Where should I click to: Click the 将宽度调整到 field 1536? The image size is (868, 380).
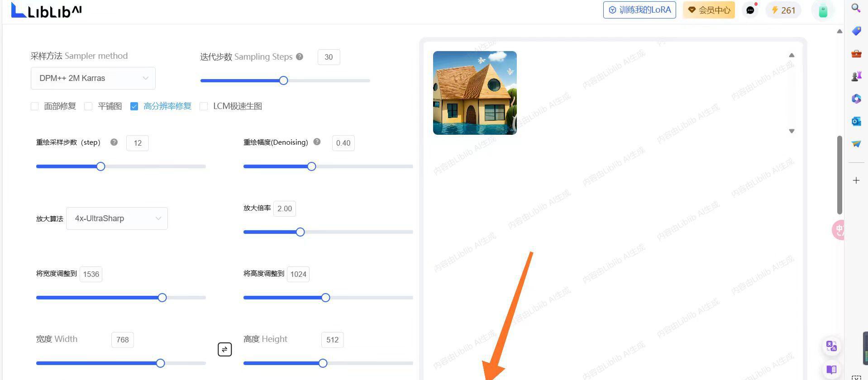(x=91, y=274)
